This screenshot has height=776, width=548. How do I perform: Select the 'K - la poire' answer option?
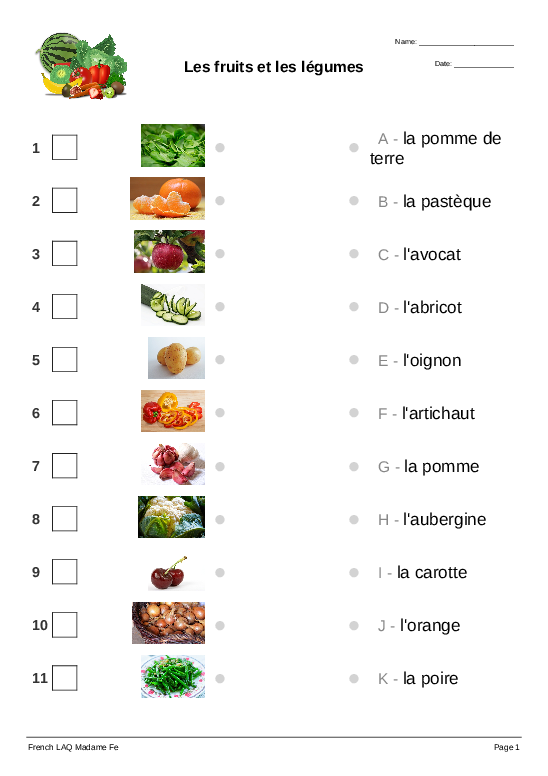pos(418,678)
